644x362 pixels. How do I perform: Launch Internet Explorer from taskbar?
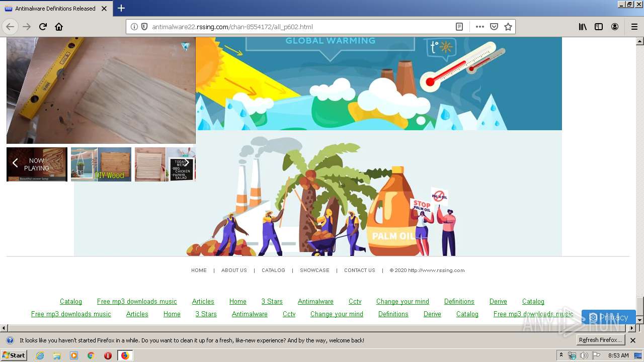click(x=40, y=355)
